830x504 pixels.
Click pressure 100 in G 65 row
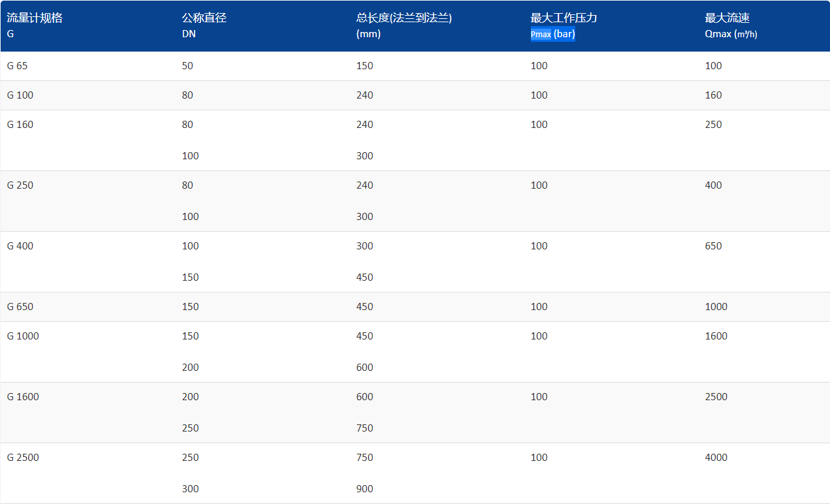[x=539, y=66]
